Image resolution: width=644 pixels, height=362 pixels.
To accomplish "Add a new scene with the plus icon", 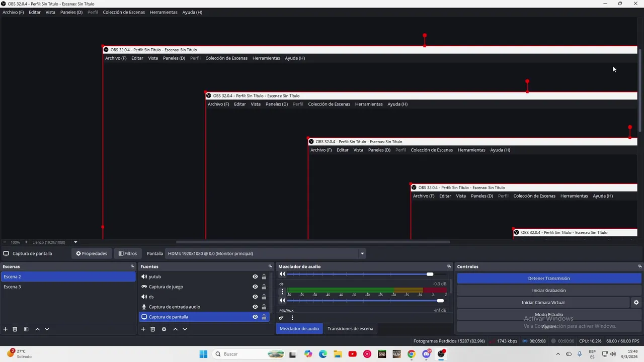I will 6,329.
